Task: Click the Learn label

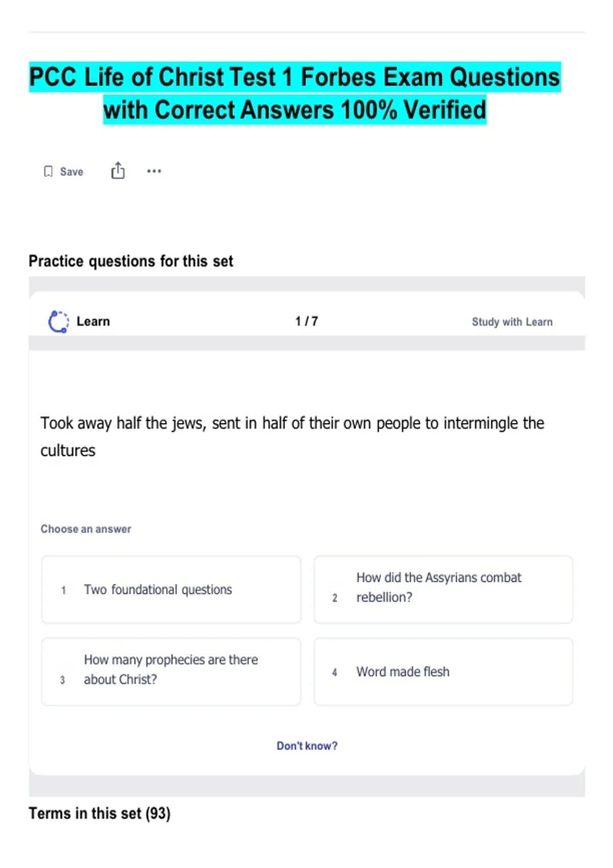Action: [x=93, y=322]
